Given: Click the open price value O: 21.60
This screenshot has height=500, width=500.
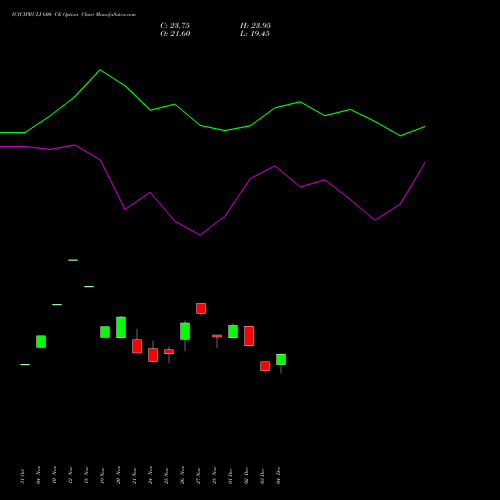Looking at the screenshot, I should (175, 34).
